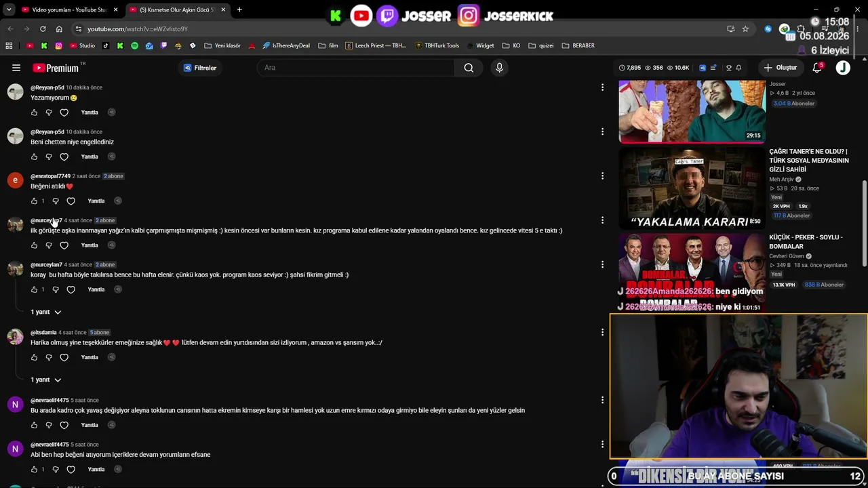The width and height of the screenshot is (868, 488).
Task: Like the "Bu arada kadro çok yavaş" comment
Action: click(35, 425)
